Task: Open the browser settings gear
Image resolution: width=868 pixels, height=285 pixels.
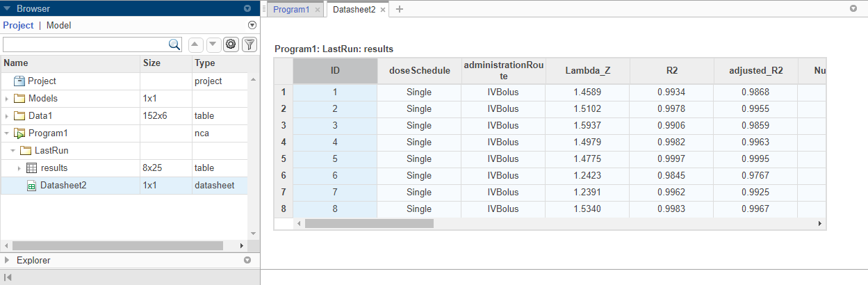Action: click(x=231, y=44)
